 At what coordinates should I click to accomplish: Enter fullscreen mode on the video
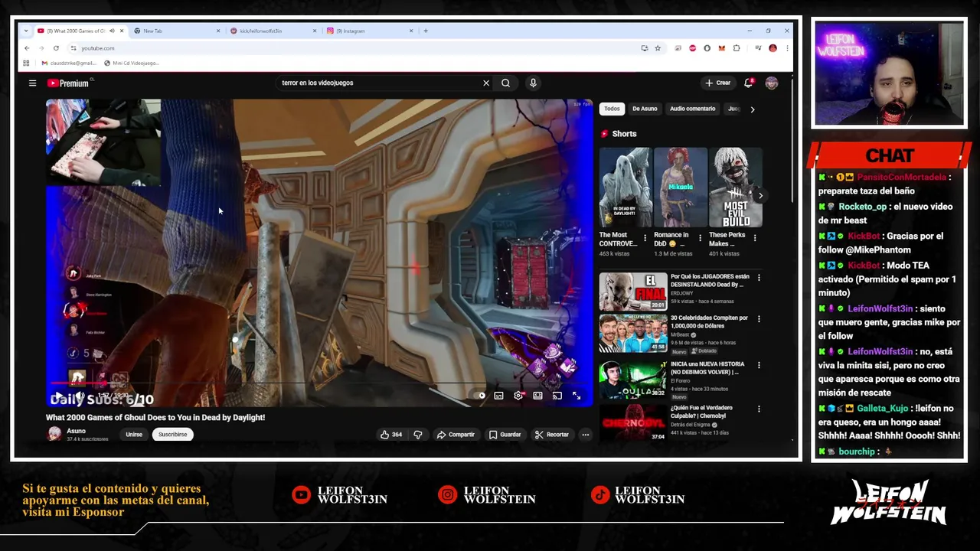577,396
